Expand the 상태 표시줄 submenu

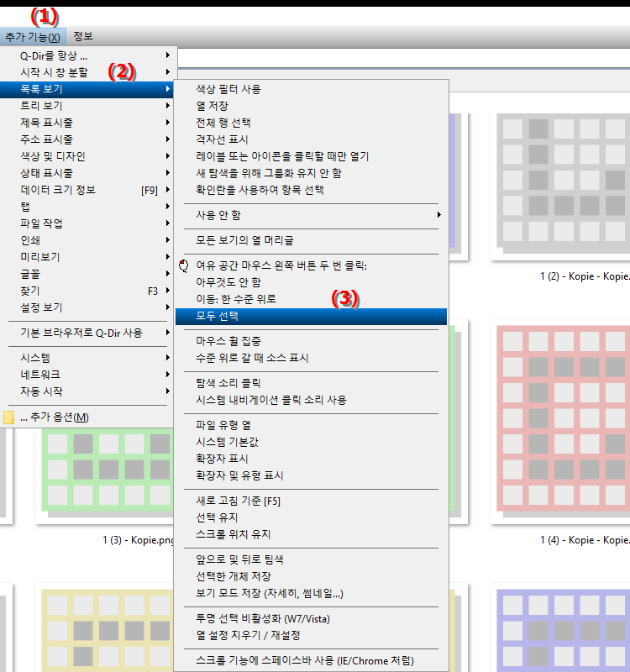click(88, 173)
